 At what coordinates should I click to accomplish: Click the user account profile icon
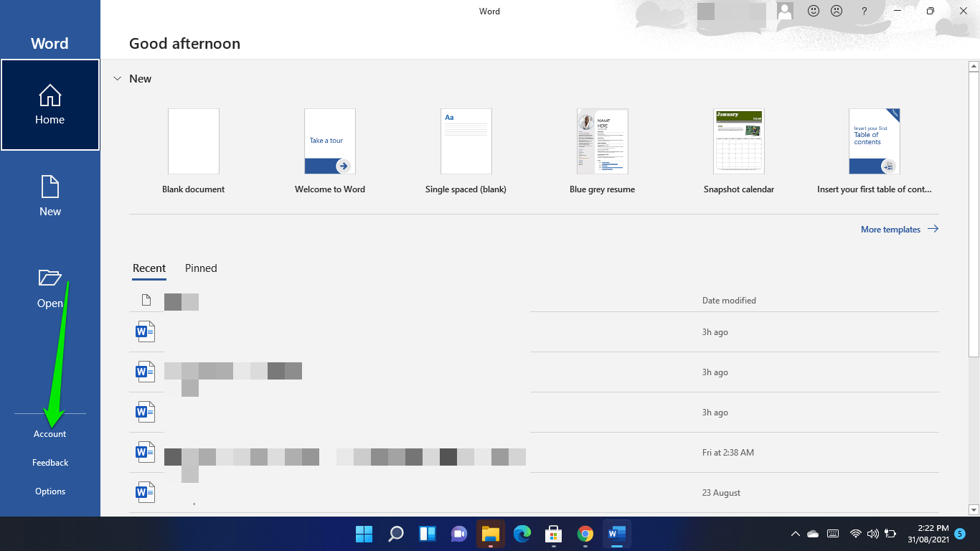pos(785,11)
